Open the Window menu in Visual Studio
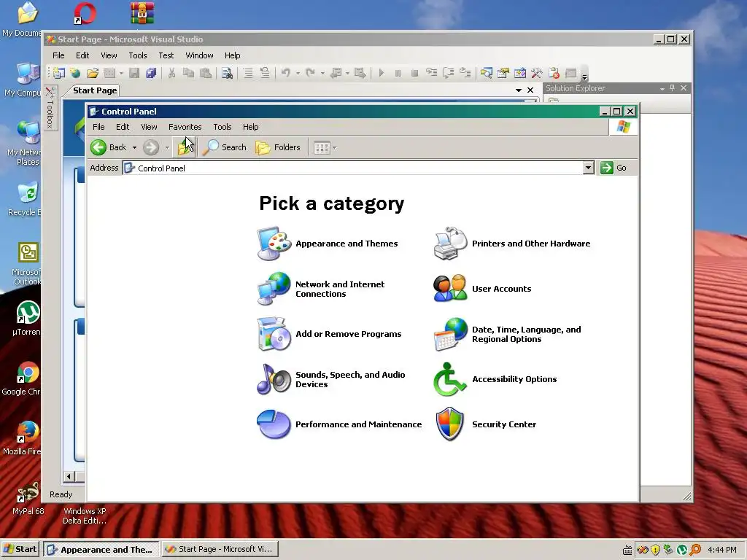This screenshot has width=747, height=560. click(x=199, y=55)
